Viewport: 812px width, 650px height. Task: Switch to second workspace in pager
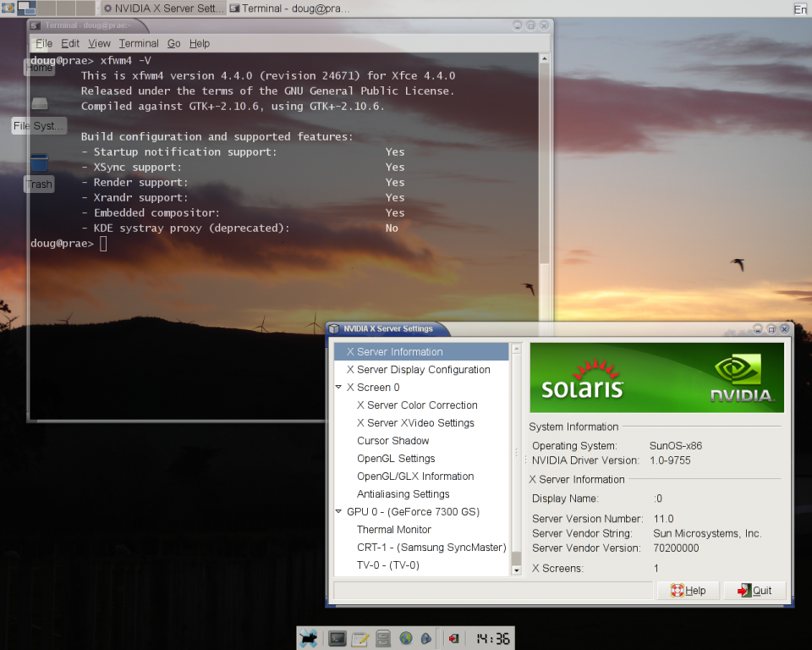(x=46, y=8)
